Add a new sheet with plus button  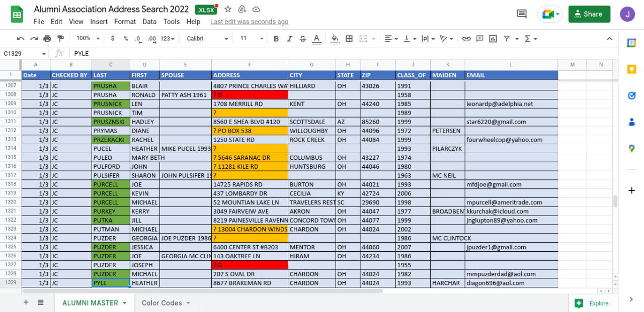[26, 302]
